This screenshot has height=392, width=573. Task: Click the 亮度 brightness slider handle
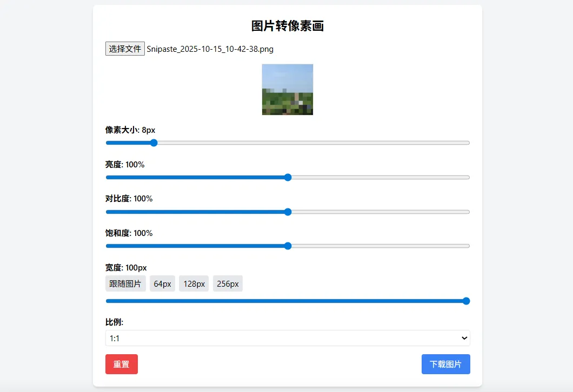pyautogui.click(x=288, y=177)
